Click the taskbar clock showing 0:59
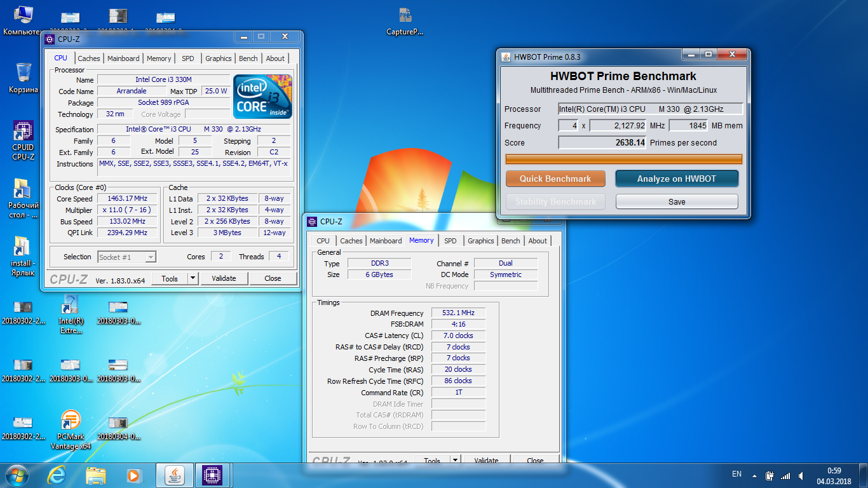Viewport: 868px width, 488px height. pos(834,475)
